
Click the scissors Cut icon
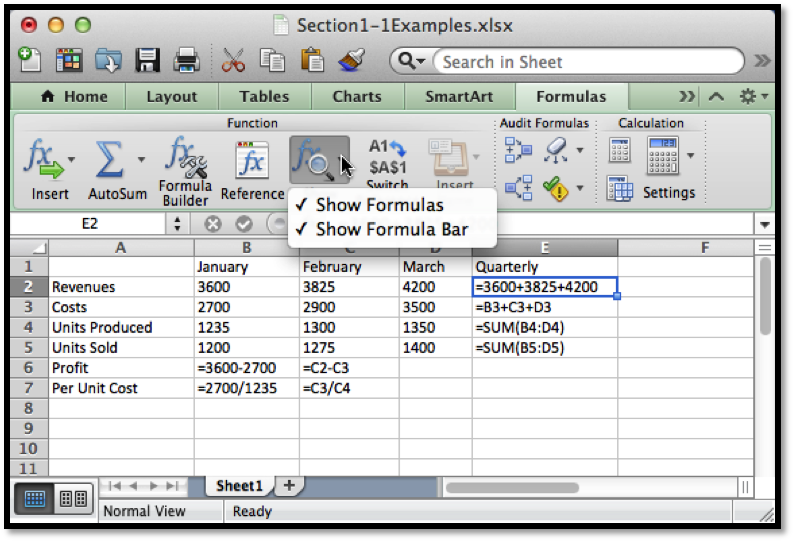click(x=234, y=61)
